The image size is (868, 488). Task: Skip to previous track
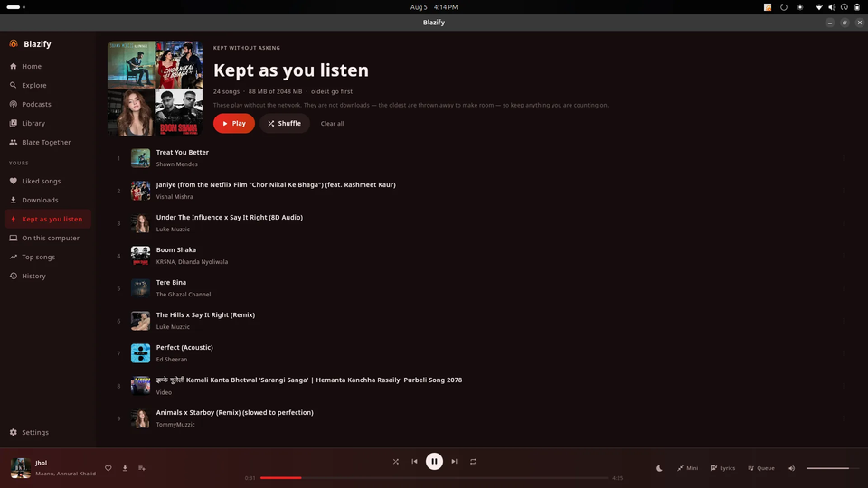tap(415, 462)
